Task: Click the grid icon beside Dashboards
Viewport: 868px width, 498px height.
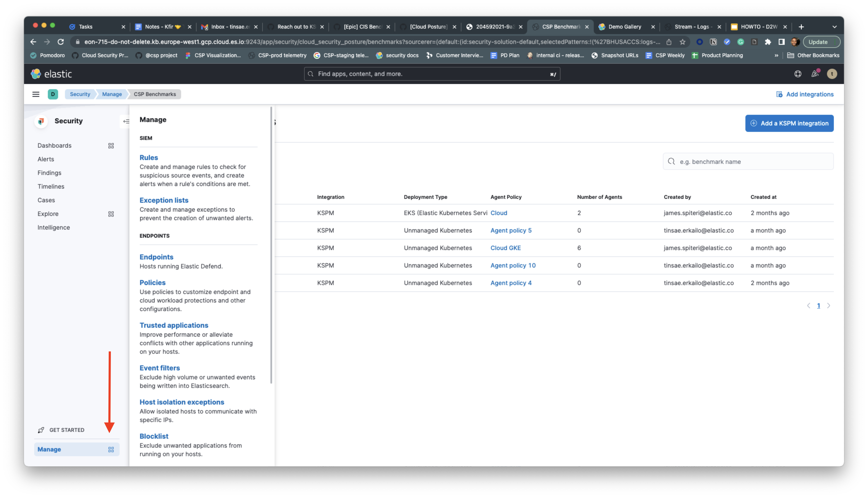Action: (x=111, y=145)
